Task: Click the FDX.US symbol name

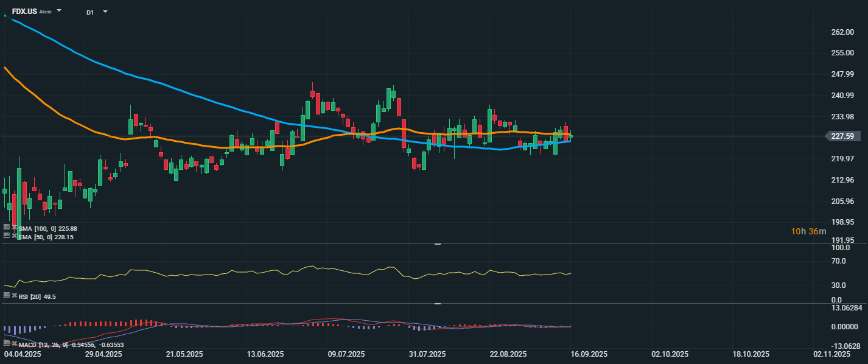Action: coord(24,11)
